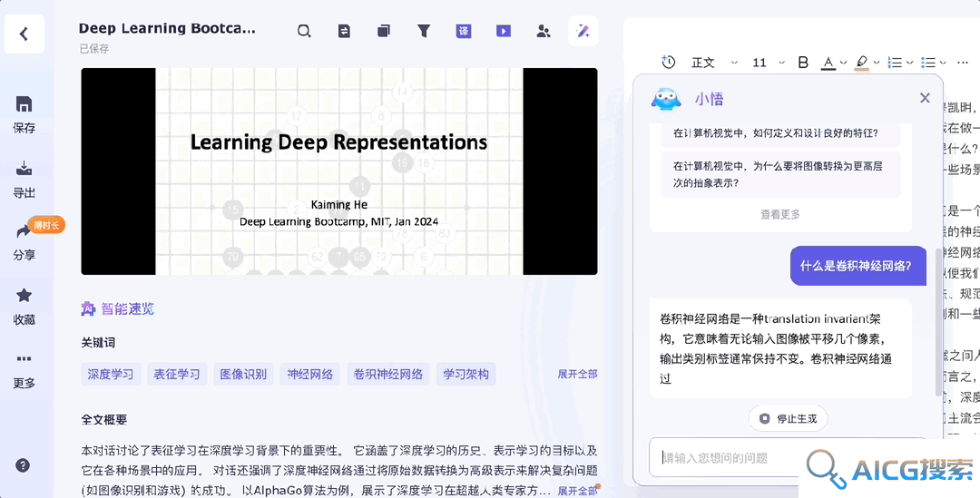Toggle Bold formatting
The height and width of the screenshot is (498, 980).
point(804,63)
